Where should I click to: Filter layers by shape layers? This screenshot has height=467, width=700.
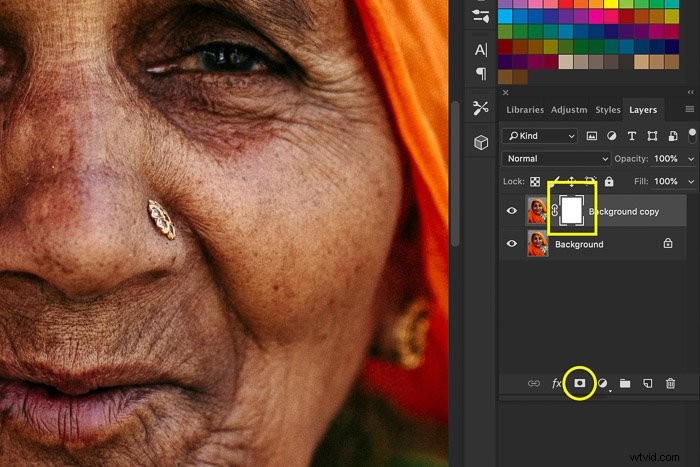[652, 136]
